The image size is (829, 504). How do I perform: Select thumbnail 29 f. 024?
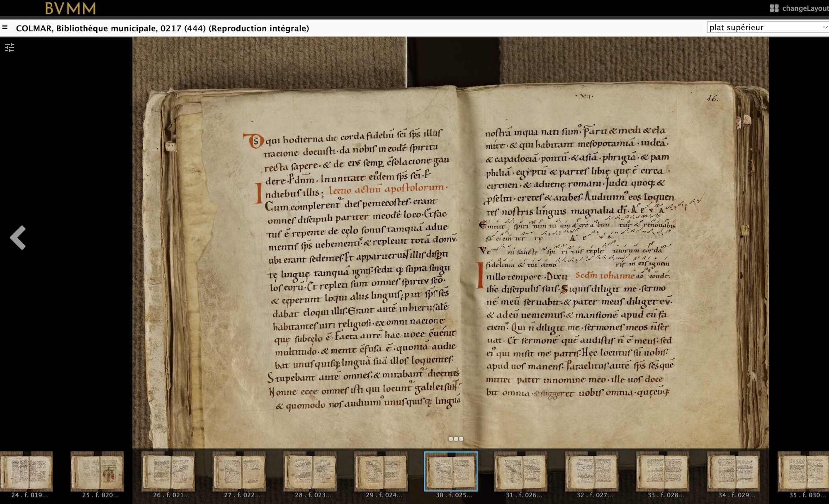381,472
